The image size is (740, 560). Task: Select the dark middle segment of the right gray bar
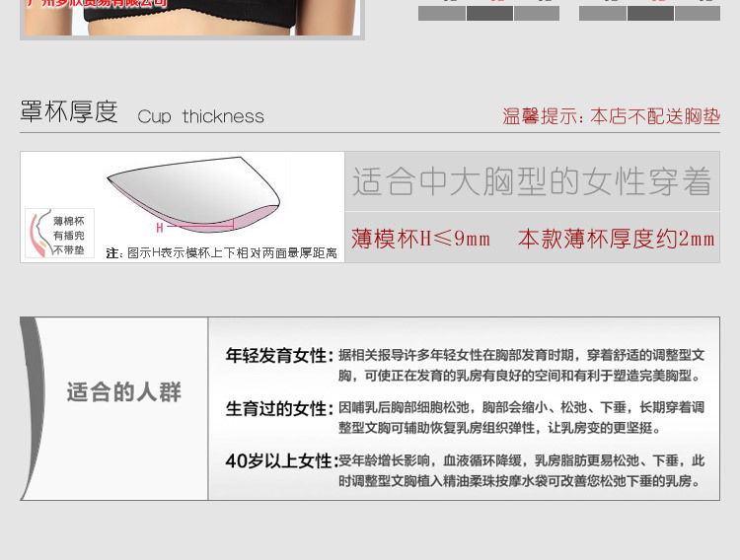coord(650,13)
